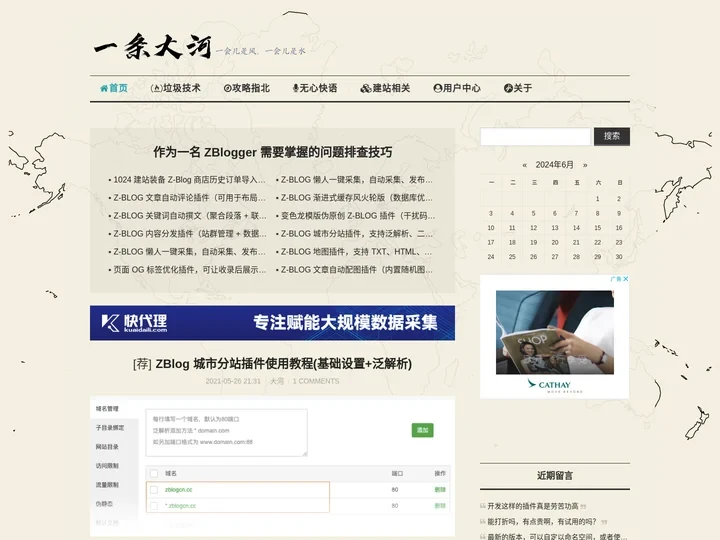This screenshot has height=540, width=720.
Task: Open recent comment 开发这样的插件真是劳苦功高
Action: coord(533,506)
